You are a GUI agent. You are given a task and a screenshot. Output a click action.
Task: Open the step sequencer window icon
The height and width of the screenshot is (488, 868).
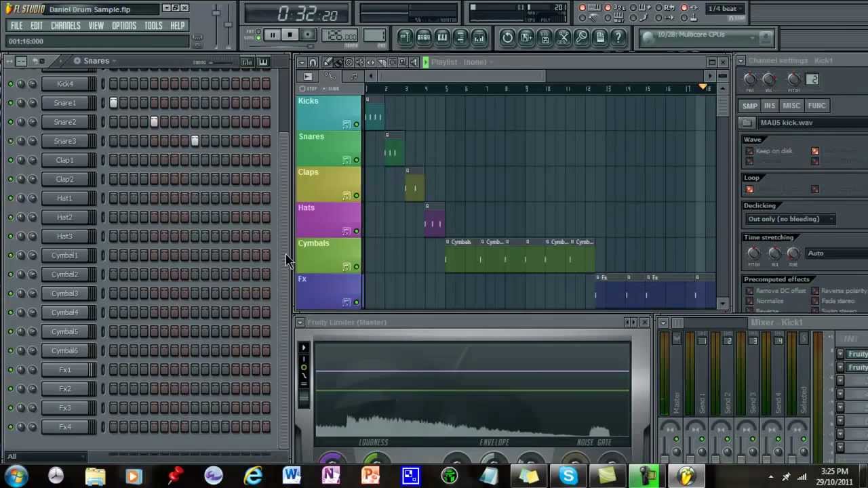pyautogui.click(x=424, y=37)
